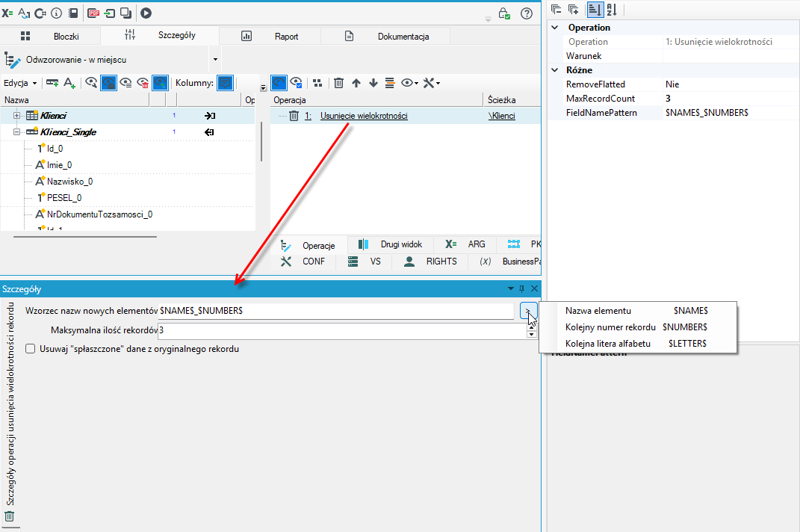
Task: Open the C# code icon
Action: [x=40, y=13]
